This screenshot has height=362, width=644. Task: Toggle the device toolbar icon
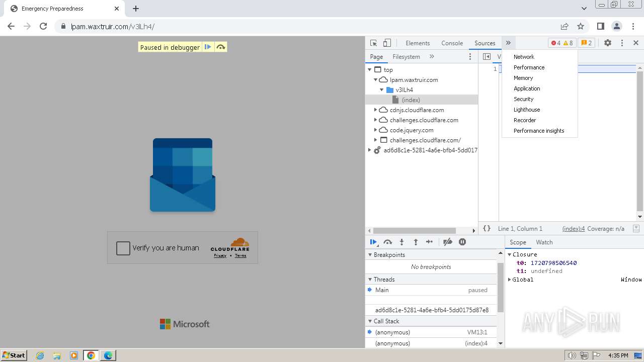tap(387, 43)
